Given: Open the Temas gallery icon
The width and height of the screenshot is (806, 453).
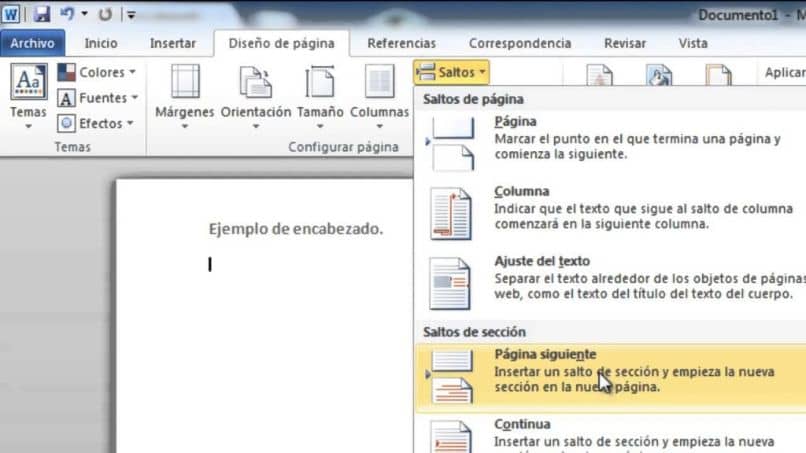Looking at the screenshot, I should coord(28,81).
